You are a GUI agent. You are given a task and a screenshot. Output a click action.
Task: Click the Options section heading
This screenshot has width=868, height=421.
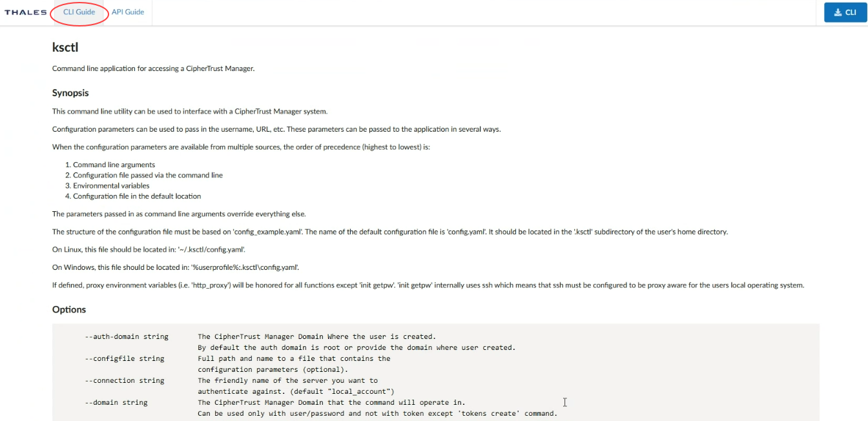tap(69, 310)
